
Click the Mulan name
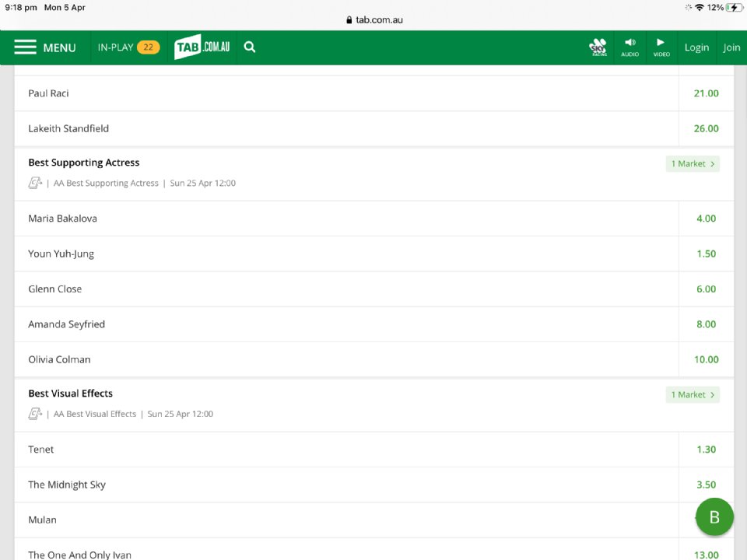[42, 520]
